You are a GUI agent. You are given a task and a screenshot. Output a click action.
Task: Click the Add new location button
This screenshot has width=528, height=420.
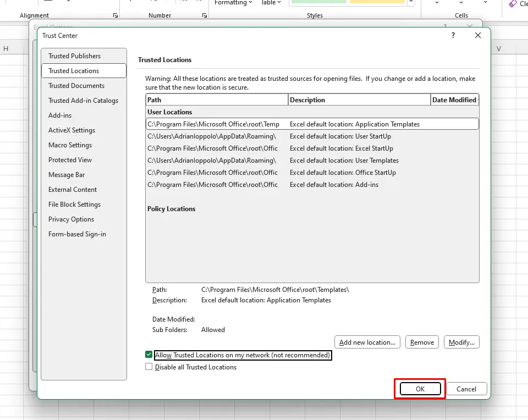pos(367,342)
